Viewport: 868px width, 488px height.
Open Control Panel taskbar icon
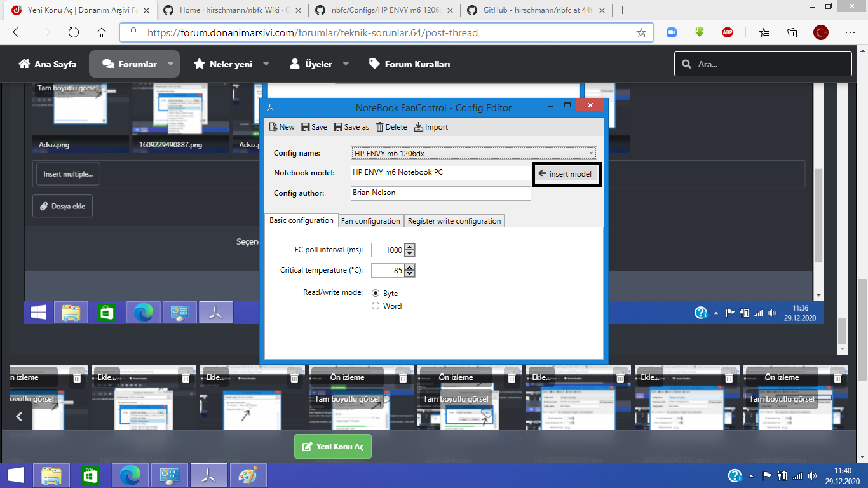point(170,475)
